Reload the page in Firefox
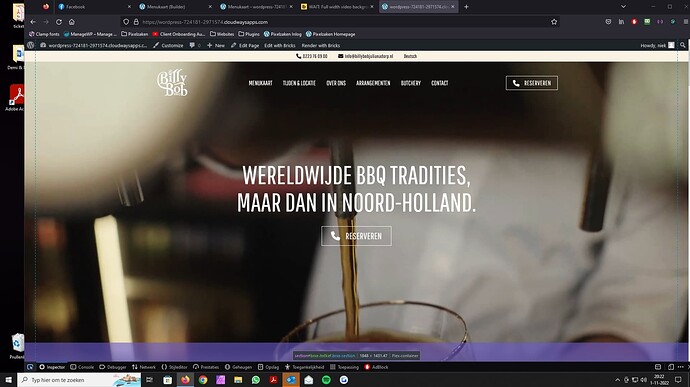Screen dimensions: 690x387 [x=59, y=22]
